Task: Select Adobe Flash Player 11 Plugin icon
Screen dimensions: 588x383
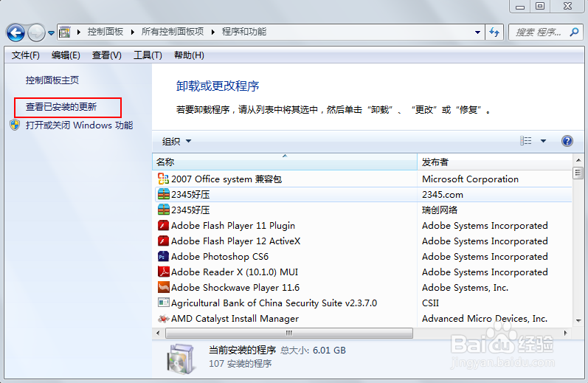Action: coord(163,226)
